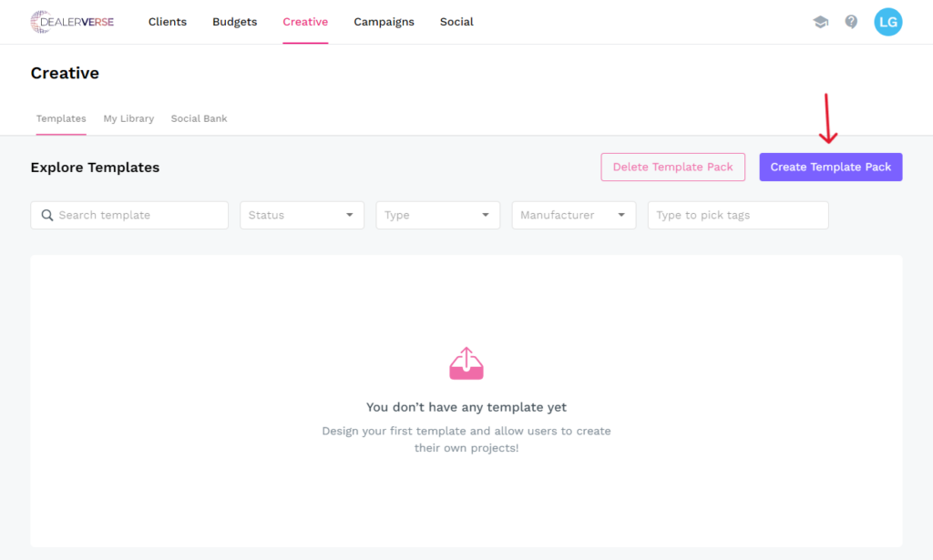Focus the Type to pick tags field
This screenshot has width=933, height=560.
(x=737, y=216)
